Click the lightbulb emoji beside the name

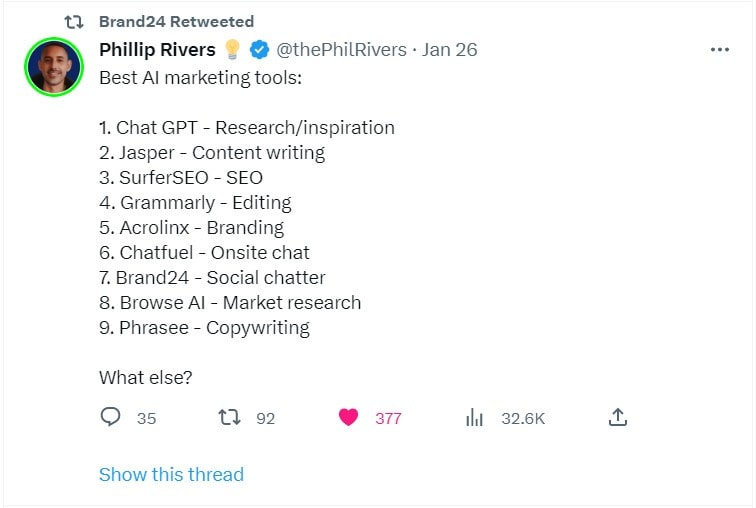tap(232, 49)
